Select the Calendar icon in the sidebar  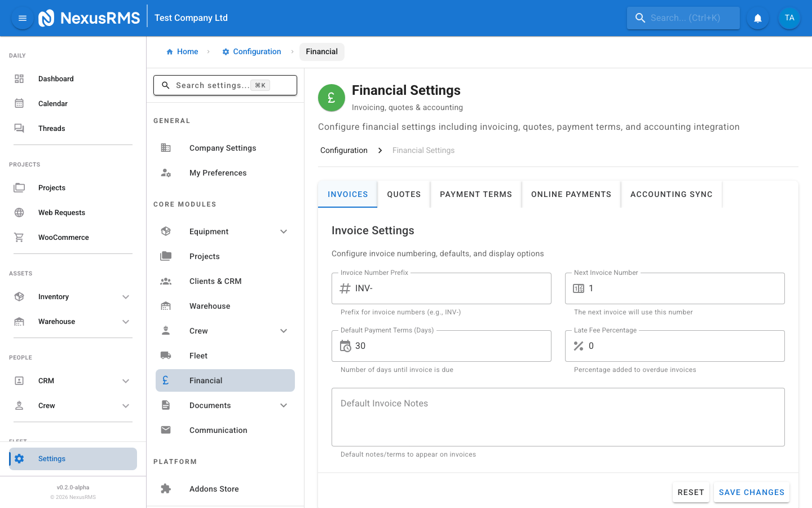point(19,103)
